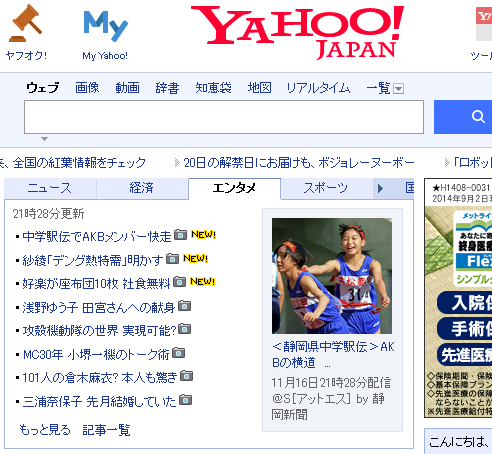492x454 pixels.
Task: Click camera icon beside 中学駅伝 headline
Action: tap(180, 235)
